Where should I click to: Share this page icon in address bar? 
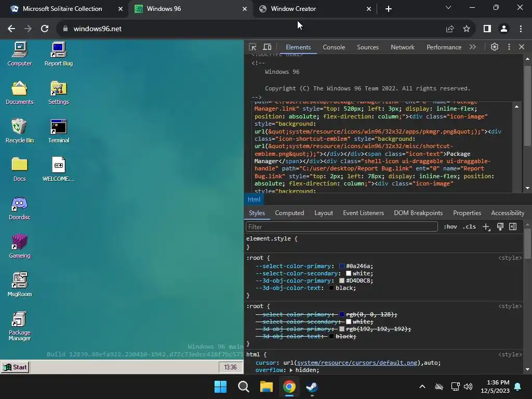click(x=450, y=29)
